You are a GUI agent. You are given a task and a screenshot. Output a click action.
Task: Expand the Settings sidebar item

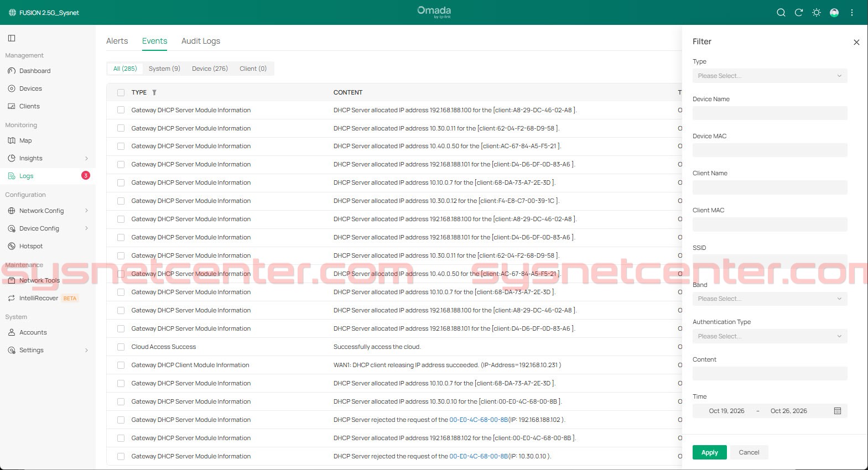[86, 350]
